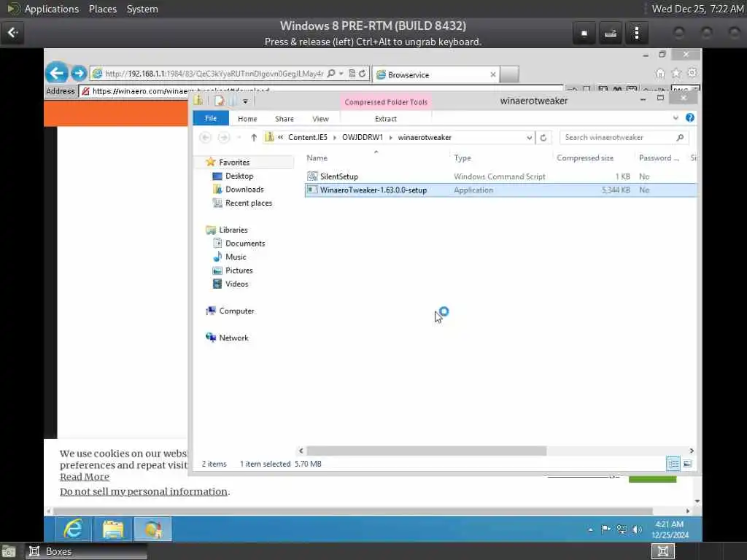Click the Internet Explorer forward arrow

click(x=79, y=74)
